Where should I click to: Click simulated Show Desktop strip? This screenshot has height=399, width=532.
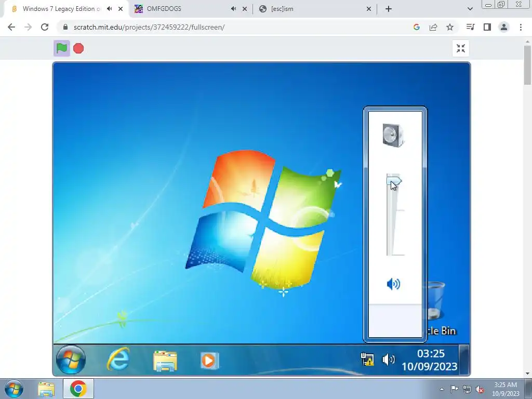(x=464, y=360)
